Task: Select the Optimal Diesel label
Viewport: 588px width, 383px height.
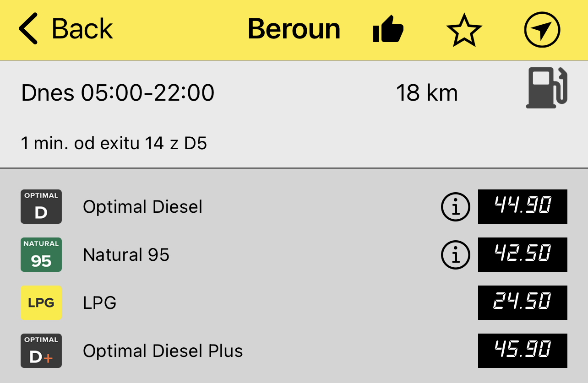Action: tap(142, 207)
